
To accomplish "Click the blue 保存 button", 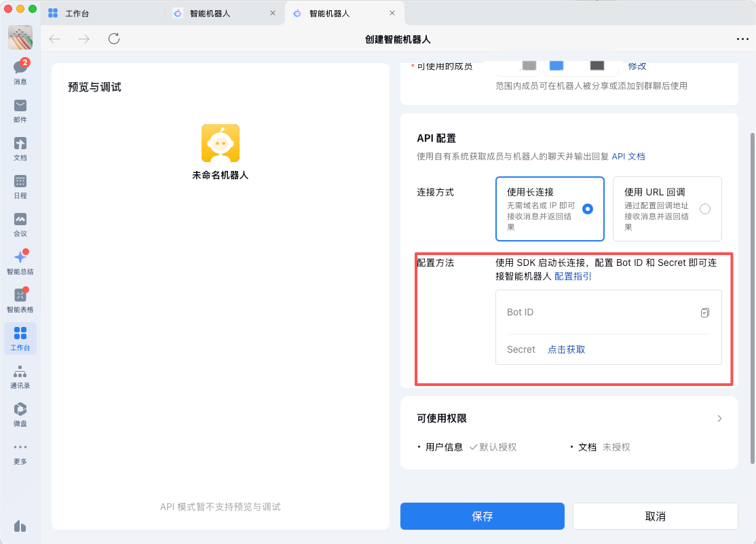I will (482, 516).
